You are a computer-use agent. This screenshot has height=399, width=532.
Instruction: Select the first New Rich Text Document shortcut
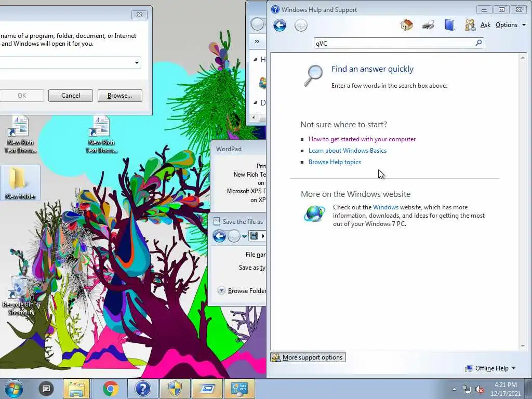click(x=20, y=135)
